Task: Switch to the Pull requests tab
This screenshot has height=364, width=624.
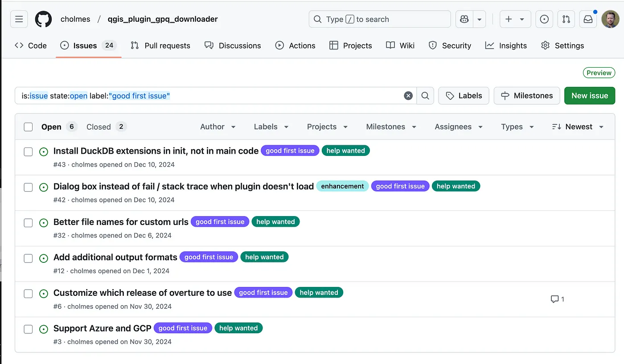Action: pyautogui.click(x=160, y=45)
